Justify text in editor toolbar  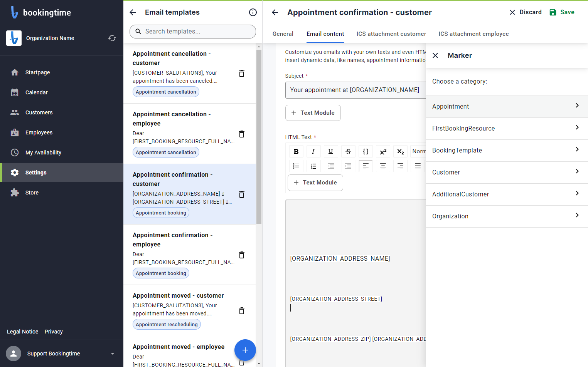coord(418,166)
